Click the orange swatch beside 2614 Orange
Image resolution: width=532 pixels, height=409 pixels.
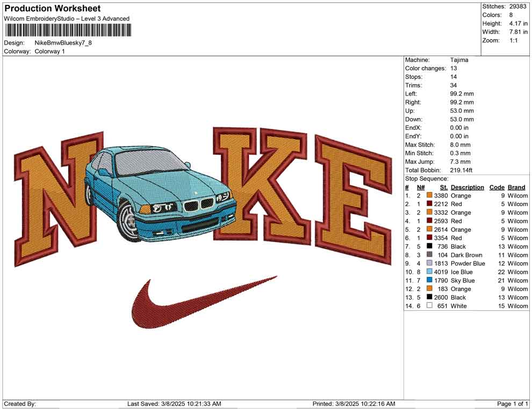[x=429, y=229]
